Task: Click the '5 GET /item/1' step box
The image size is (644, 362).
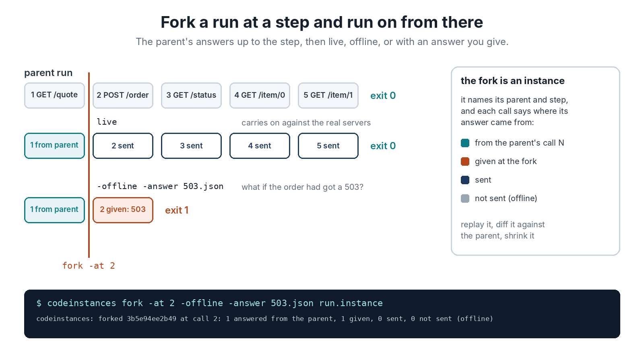Action: (x=328, y=95)
